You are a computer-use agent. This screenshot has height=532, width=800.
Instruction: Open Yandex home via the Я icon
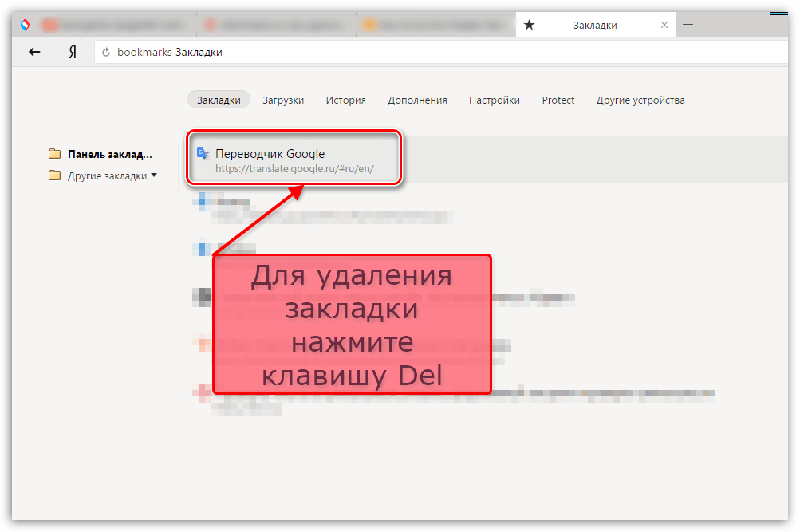73,53
